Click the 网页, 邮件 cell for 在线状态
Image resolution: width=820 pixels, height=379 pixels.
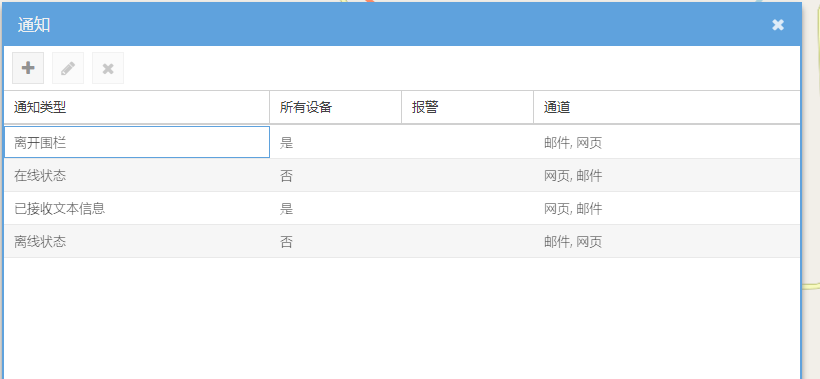tap(667, 175)
